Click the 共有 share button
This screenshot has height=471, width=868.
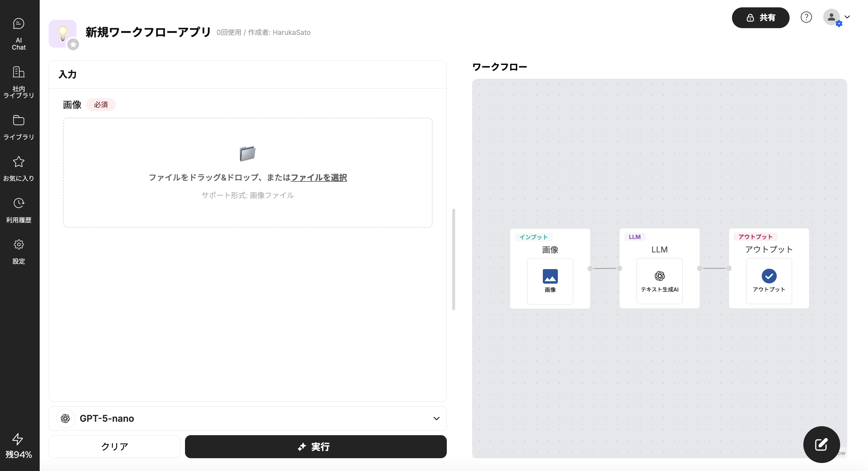760,18
